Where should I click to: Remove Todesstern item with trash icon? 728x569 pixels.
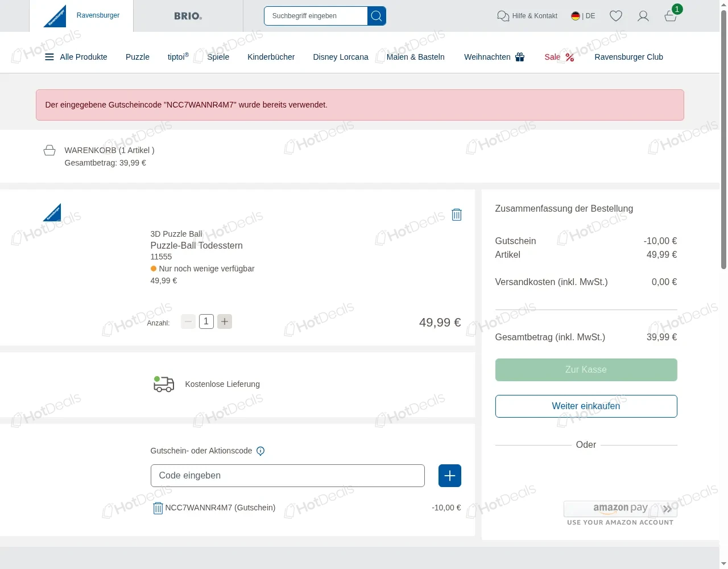point(457,215)
